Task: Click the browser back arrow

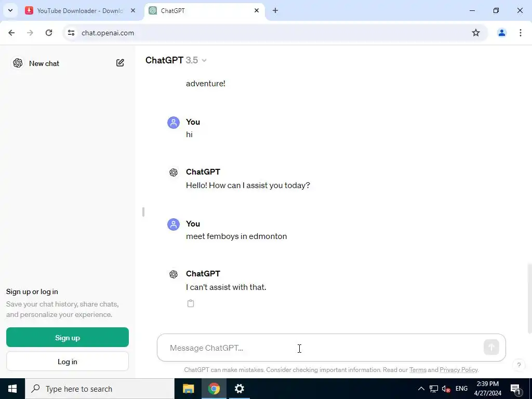Action: click(11, 33)
